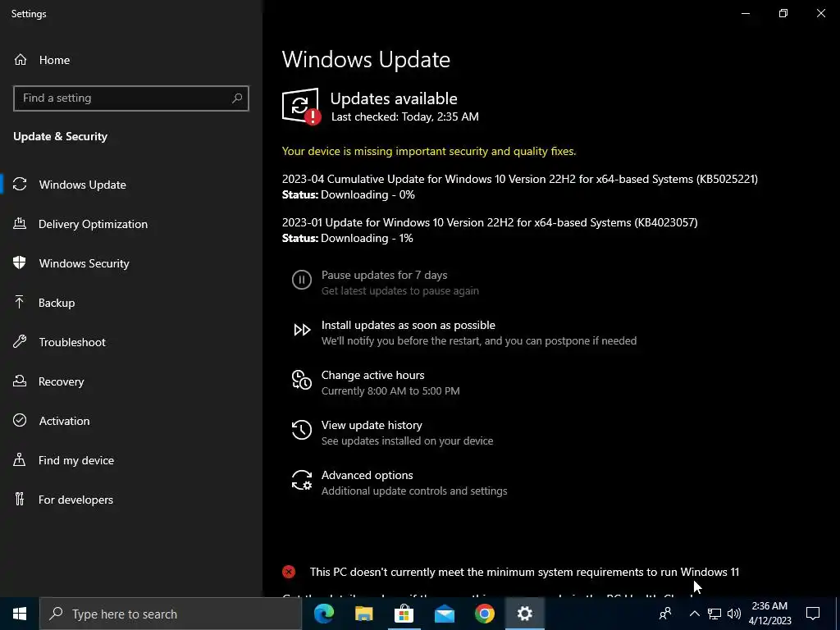Screen dimensions: 840x630
Task: Click Pause updates for 7 days
Action: coord(384,275)
